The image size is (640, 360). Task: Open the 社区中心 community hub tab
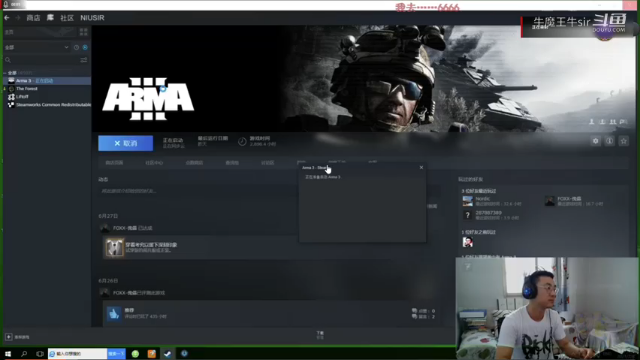(154, 162)
